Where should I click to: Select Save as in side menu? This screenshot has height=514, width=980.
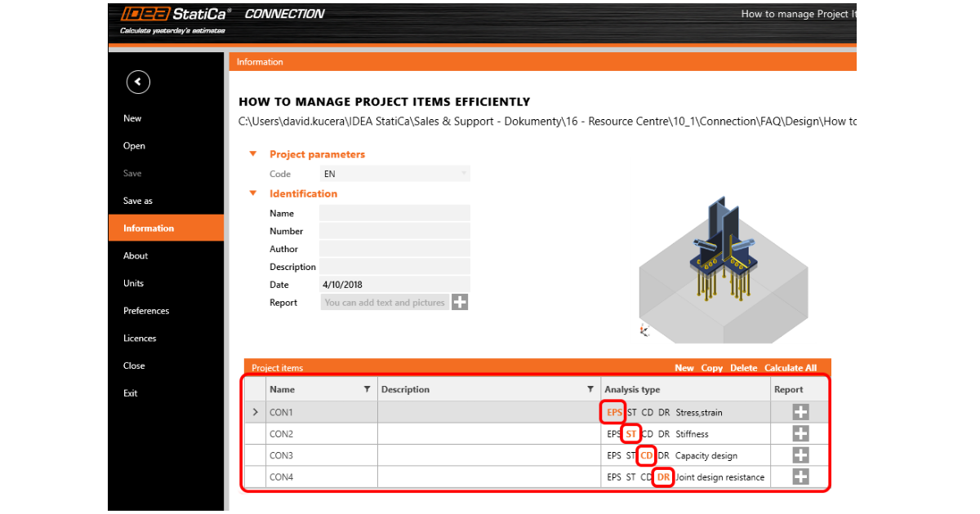tap(138, 201)
